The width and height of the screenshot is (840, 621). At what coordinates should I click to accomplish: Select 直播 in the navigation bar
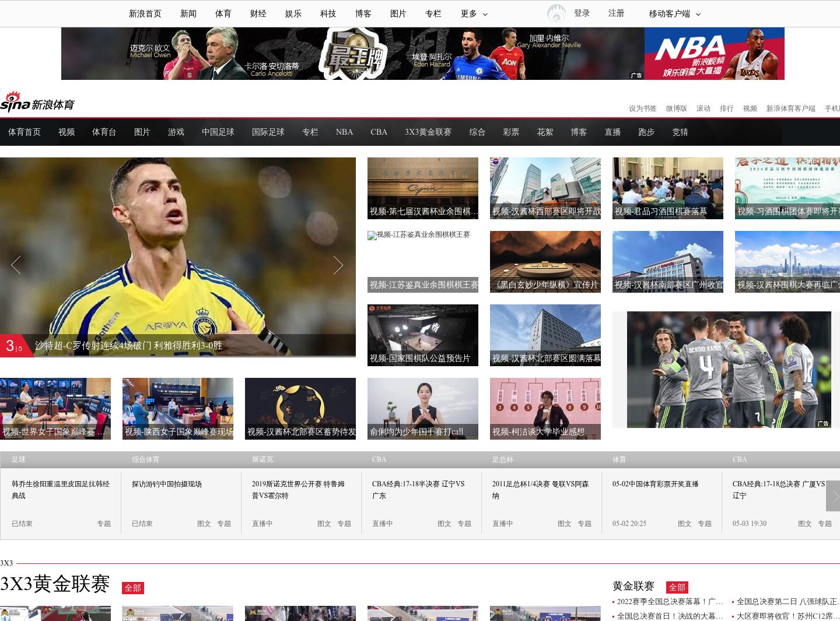[x=612, y=132]
